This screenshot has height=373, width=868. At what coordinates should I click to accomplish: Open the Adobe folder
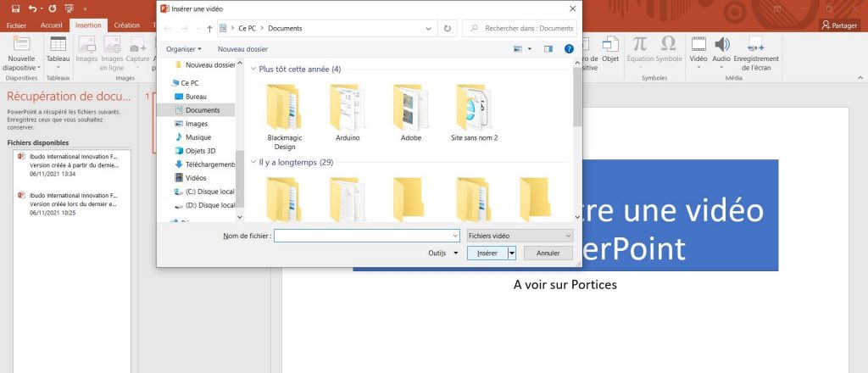coord(411,113)
